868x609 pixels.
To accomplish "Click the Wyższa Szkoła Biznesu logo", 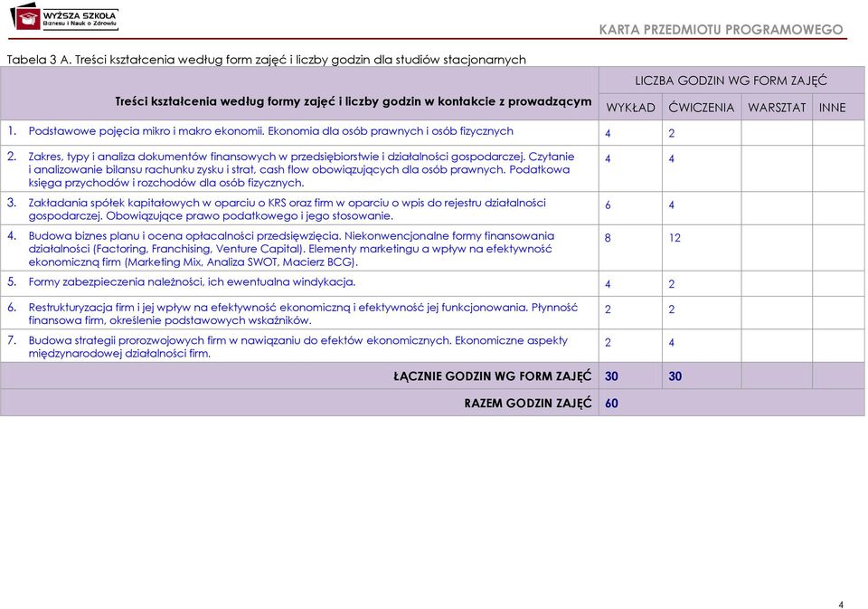I will [x=64, y=16].
